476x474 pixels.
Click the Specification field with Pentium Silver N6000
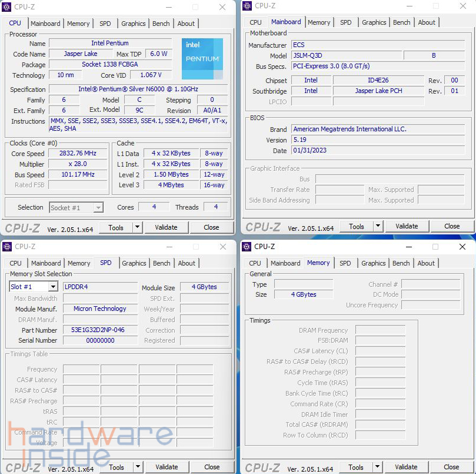click(138, 89)
